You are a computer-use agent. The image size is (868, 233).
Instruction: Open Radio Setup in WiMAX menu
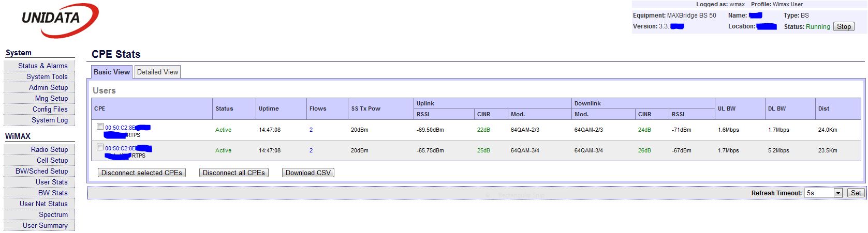[49, 149]
